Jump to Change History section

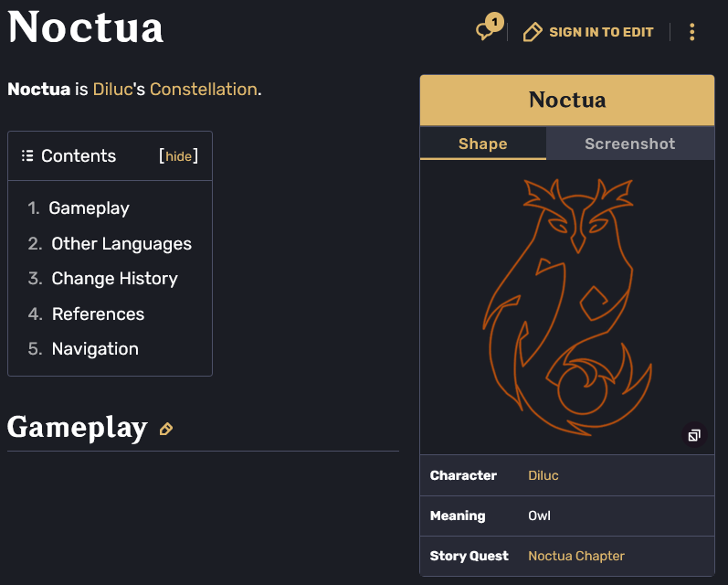click(x=114, y=278)
